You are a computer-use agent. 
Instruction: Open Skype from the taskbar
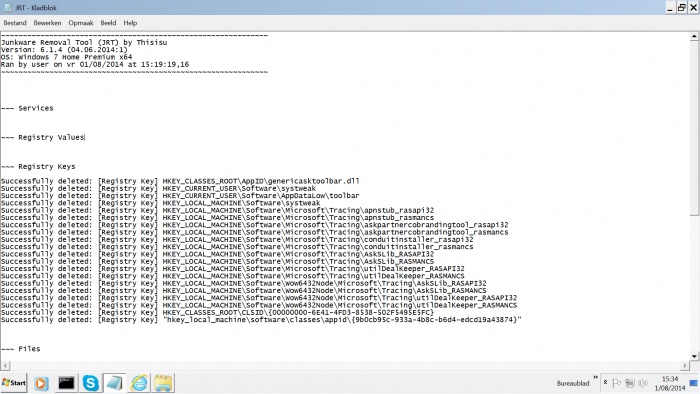91,383
